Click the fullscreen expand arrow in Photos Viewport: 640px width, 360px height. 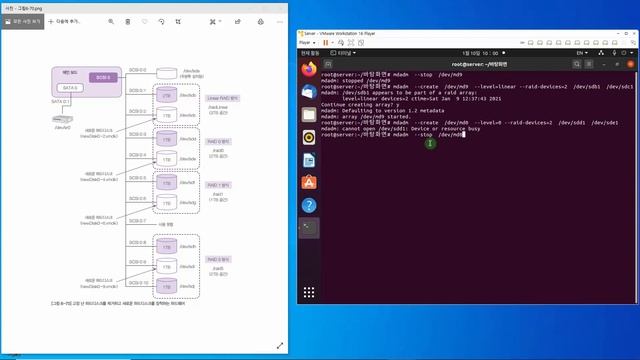pos(280,346)
